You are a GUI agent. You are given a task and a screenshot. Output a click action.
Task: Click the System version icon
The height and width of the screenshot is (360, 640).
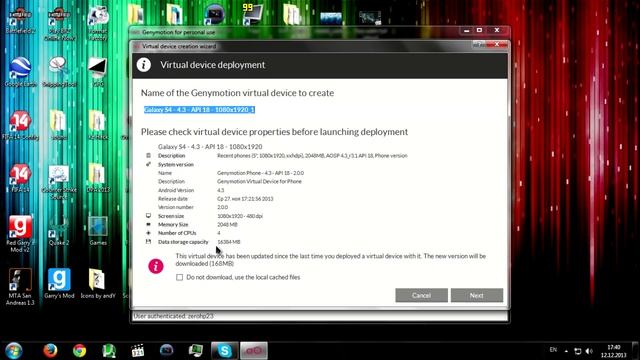pyautogui.click(x=148, y=164)
